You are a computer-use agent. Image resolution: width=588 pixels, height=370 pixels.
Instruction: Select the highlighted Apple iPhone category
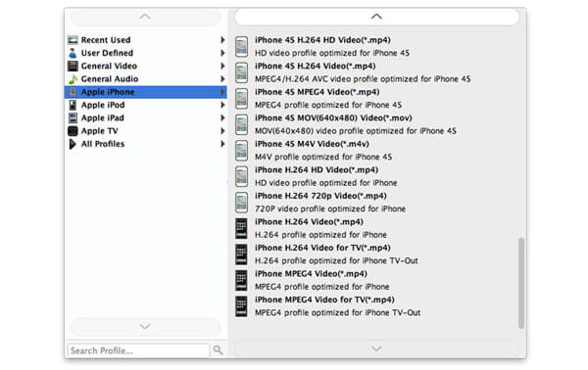click(x=145, y=92)
